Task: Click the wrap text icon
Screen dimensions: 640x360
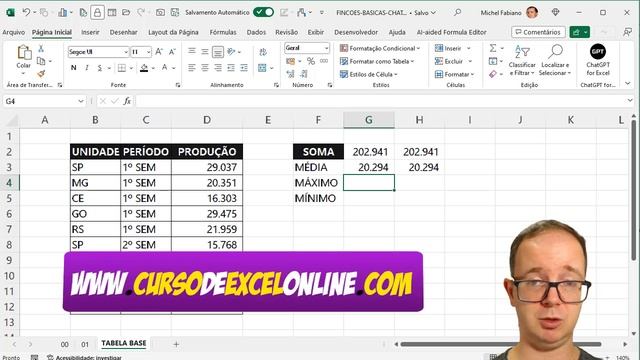Action: pyautogui.click(x=263, y=52)
